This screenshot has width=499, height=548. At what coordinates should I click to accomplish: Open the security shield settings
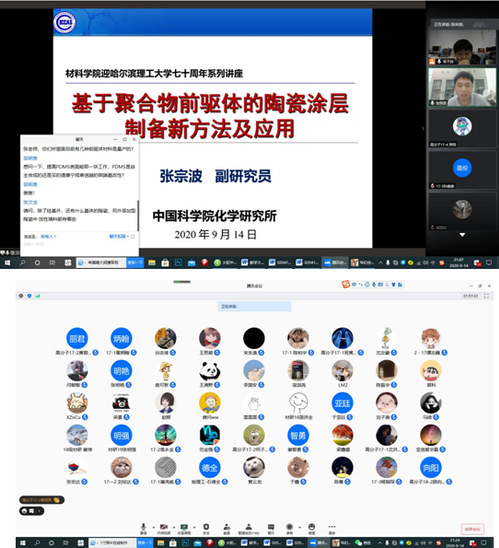pos(206,527)
